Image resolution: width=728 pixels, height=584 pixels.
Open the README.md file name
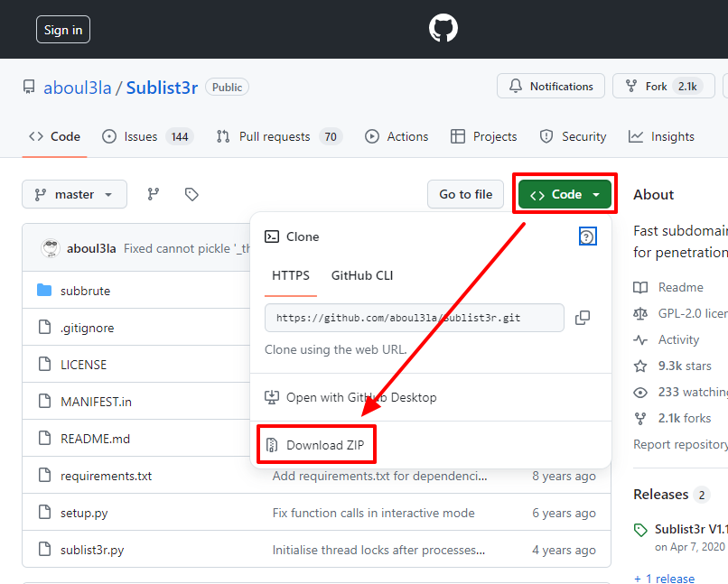coord(95,439)
